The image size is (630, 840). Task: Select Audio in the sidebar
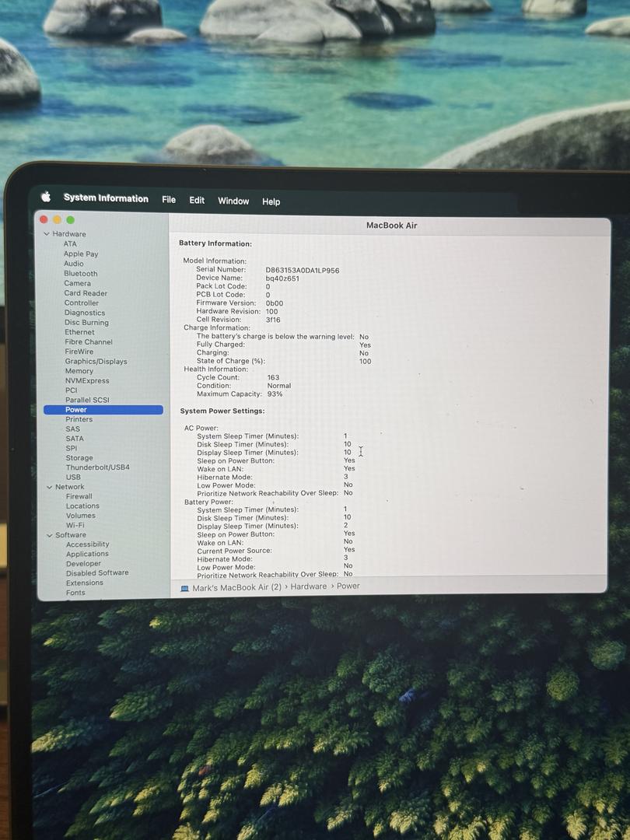[73, 264]
